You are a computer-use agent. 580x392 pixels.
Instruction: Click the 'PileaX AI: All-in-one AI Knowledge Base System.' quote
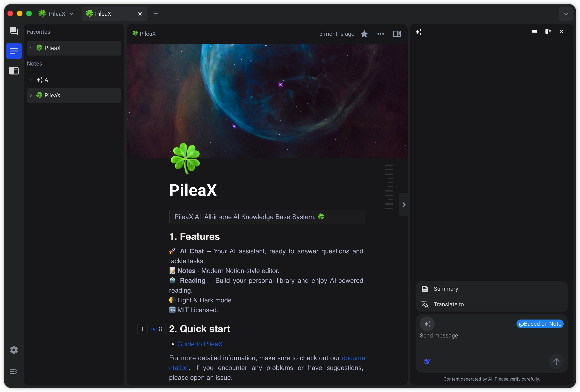click(x=267, y=217)
